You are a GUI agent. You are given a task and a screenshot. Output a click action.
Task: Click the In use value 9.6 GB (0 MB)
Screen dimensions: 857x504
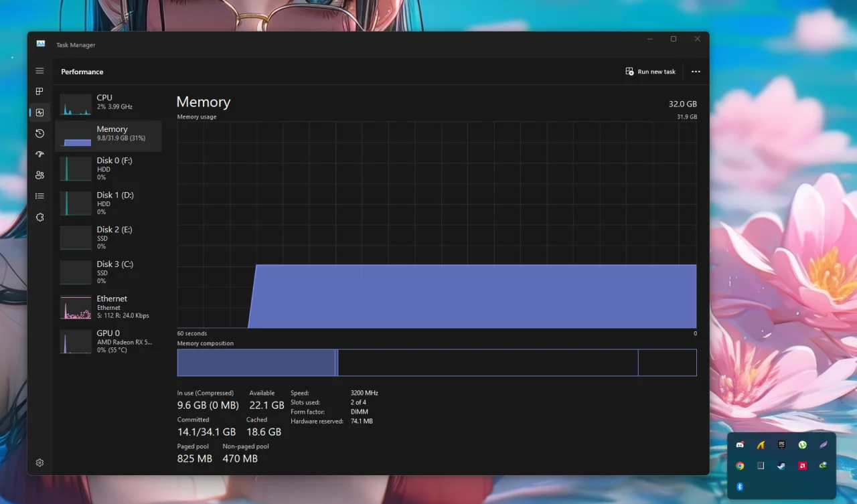[x=208, y=405]
